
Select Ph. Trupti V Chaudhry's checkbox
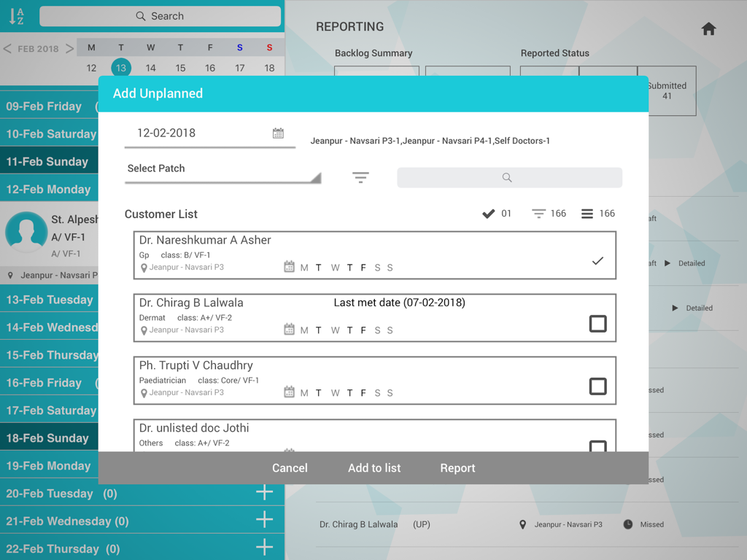click(597, 386)
